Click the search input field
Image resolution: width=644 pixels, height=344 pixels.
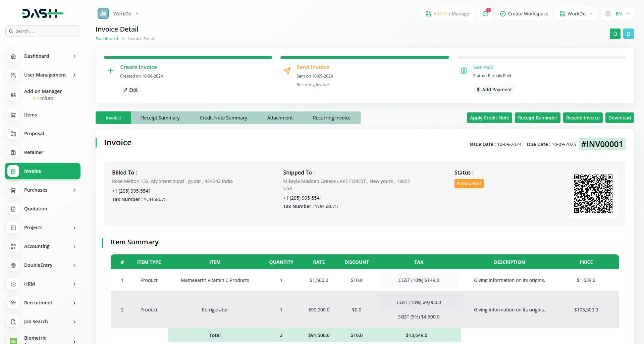click(x=43, y=31)
